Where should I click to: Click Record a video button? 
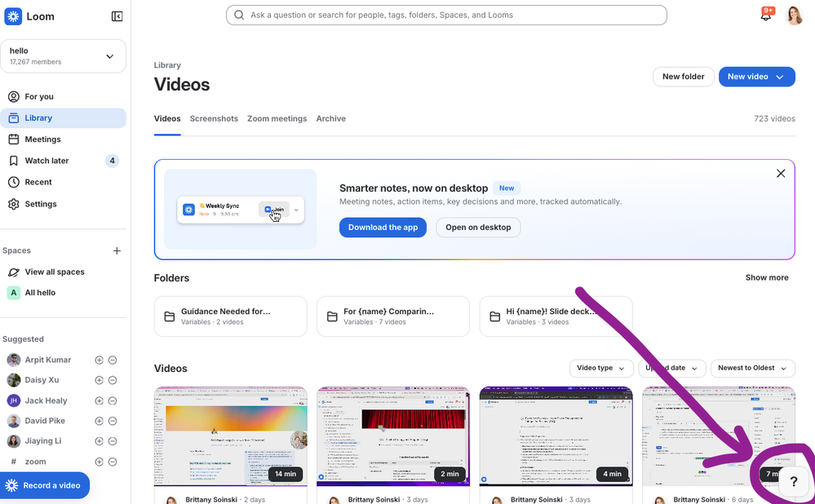click(44, 485)
